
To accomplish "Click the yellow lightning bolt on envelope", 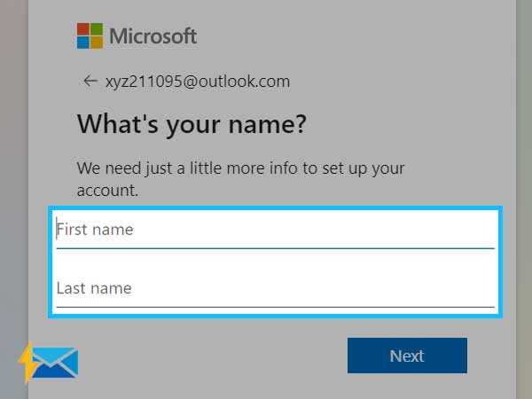I will click(28, 363).
